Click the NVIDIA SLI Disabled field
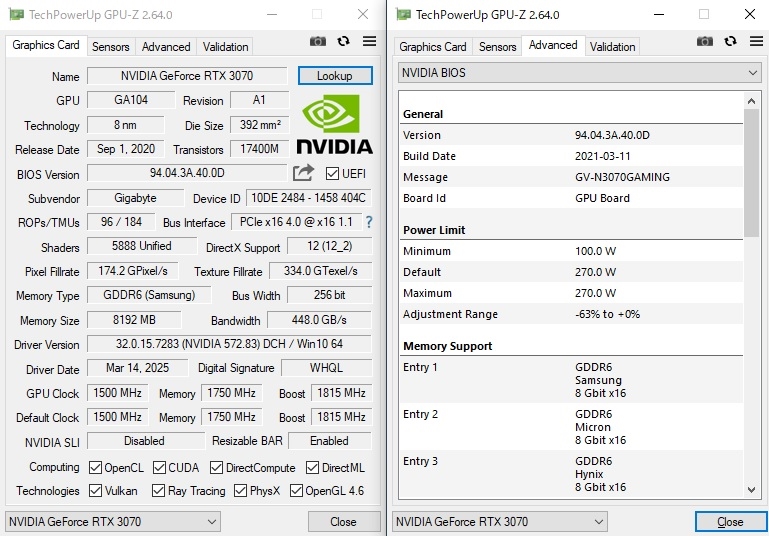Image resolution: width=769 pixels, height=536 pixels. tap(145, 441)
